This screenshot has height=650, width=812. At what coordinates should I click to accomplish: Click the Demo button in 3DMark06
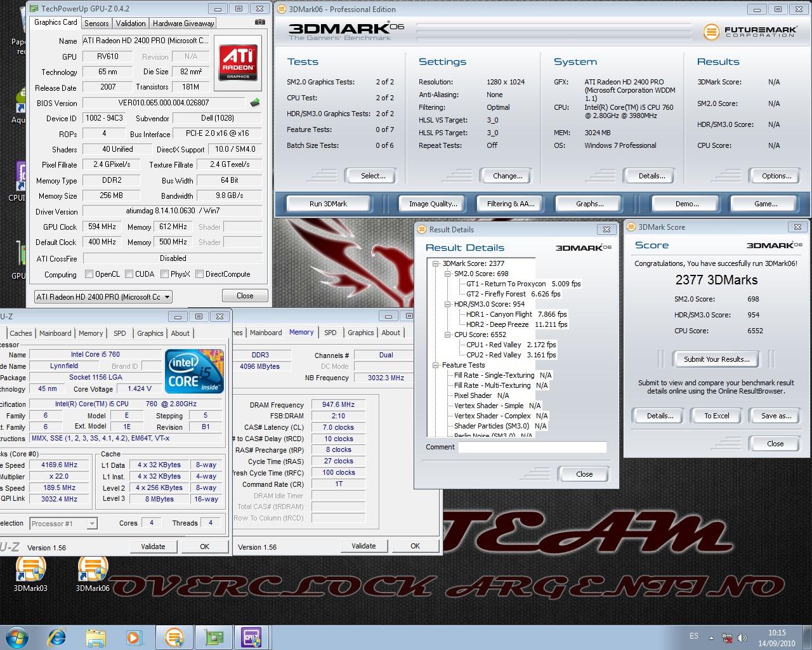[x=686, y=204]
